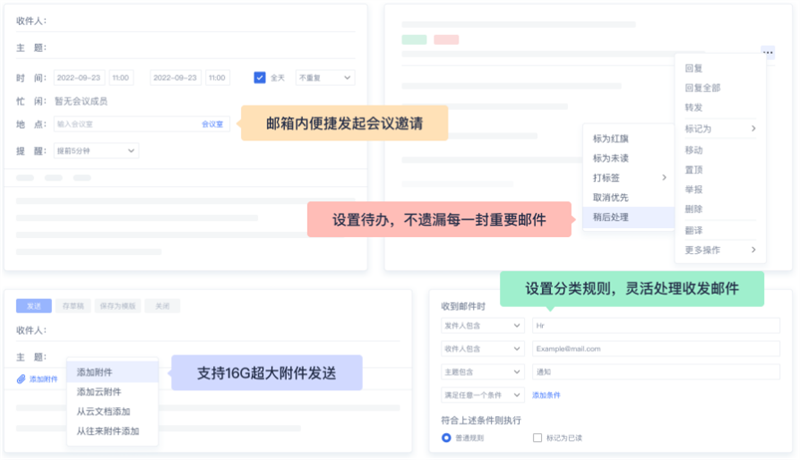Expand the 发件人包含 condition dropdown
This screenshot has width=800, height=460.
click(482, 325)
